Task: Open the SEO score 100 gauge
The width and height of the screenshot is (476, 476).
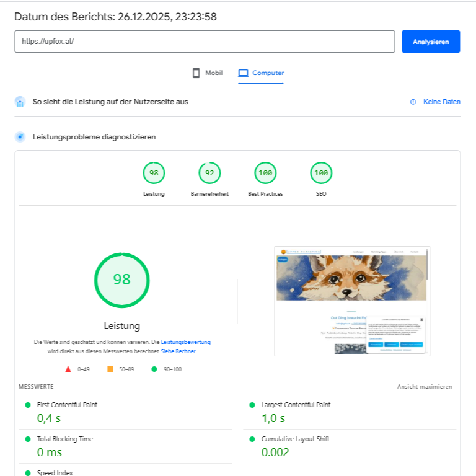Action: tap(321, 174)
